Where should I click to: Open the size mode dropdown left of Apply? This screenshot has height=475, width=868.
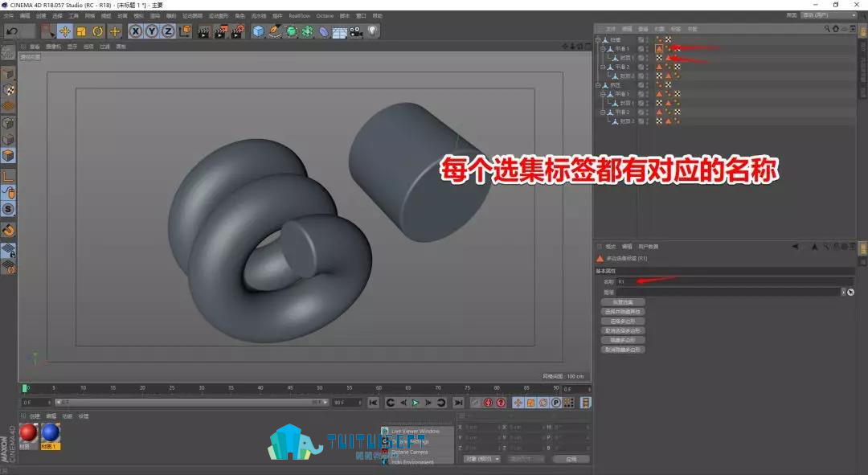[526, 459]
